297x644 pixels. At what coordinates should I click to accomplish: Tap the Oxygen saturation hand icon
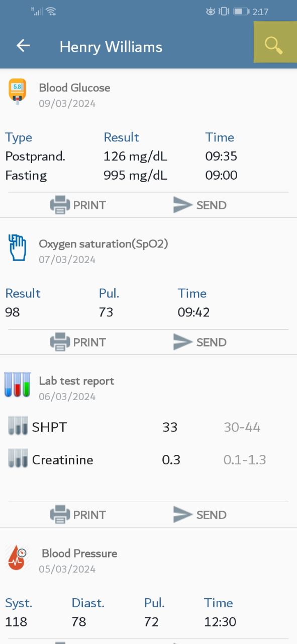18,248
